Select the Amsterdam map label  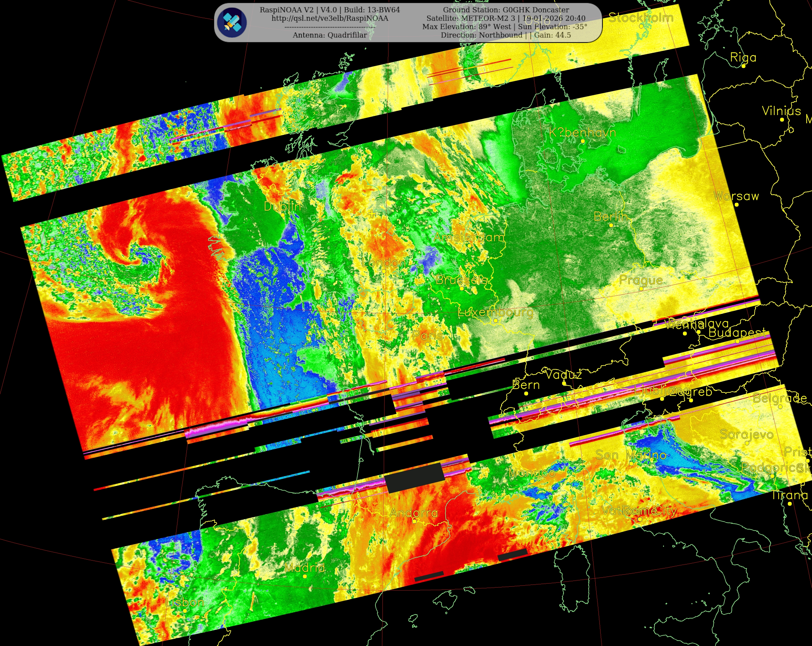tap(469, 237)
